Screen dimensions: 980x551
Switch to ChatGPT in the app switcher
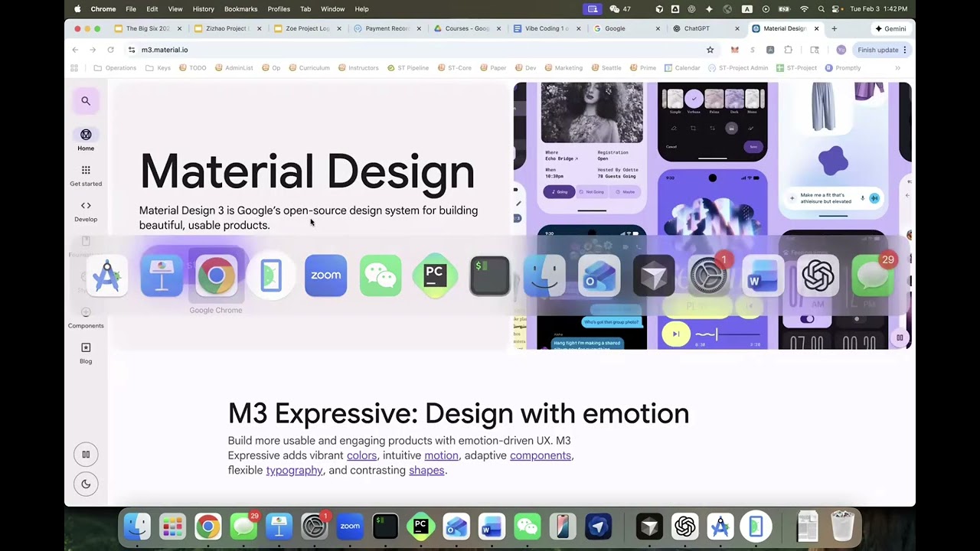click(x=818, y=275)
